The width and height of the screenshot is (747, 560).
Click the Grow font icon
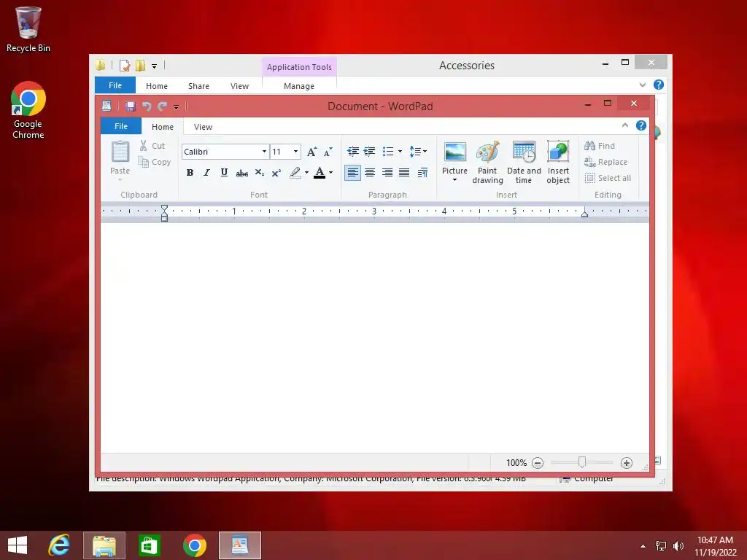click(x=311, y=152)
